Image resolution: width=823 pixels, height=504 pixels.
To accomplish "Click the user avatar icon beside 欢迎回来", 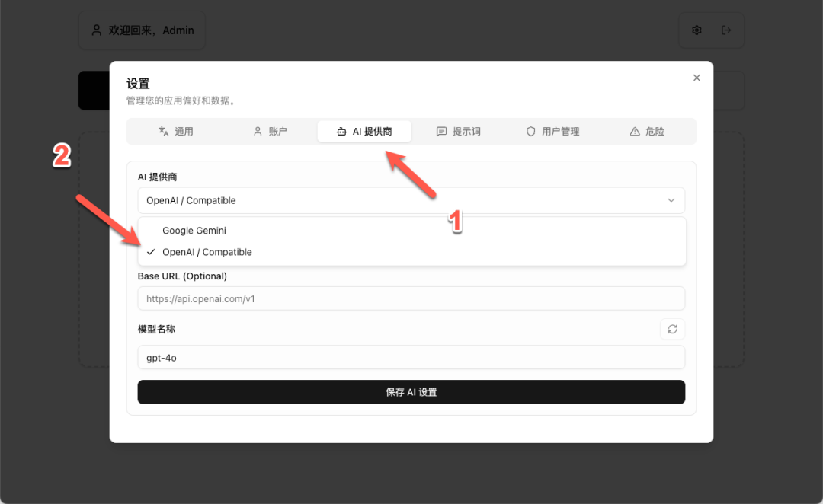I will [x=97, y=30].
